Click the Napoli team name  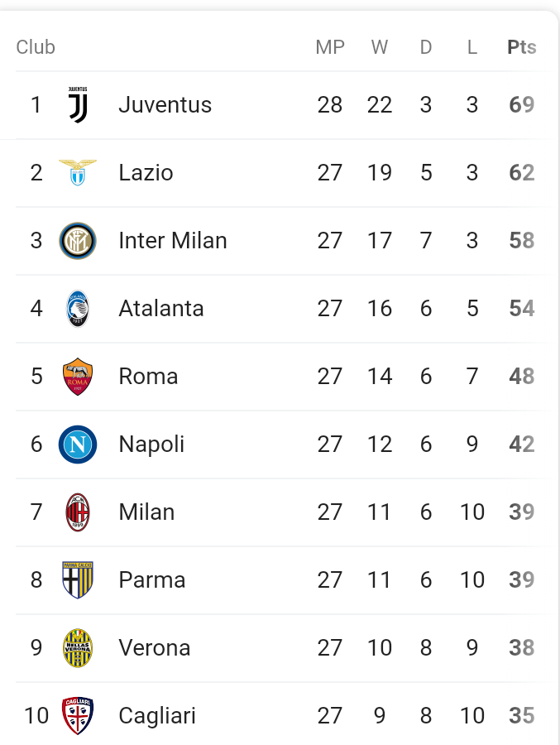click(x=151, y=445)
